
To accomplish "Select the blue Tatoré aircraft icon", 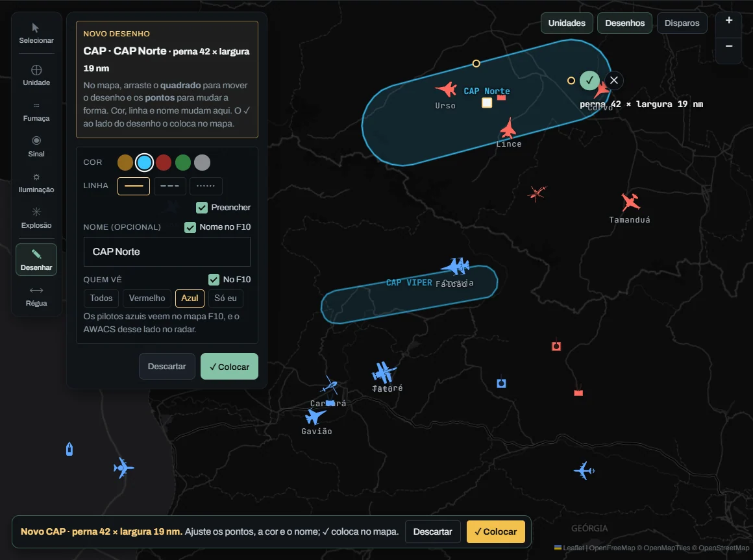I will click(x=384, y=372).
